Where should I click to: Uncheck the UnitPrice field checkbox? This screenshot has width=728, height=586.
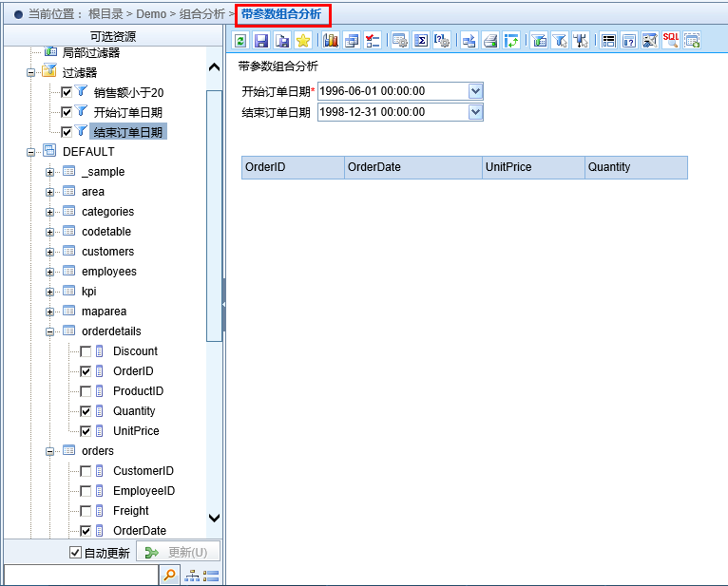click(86, 431)
